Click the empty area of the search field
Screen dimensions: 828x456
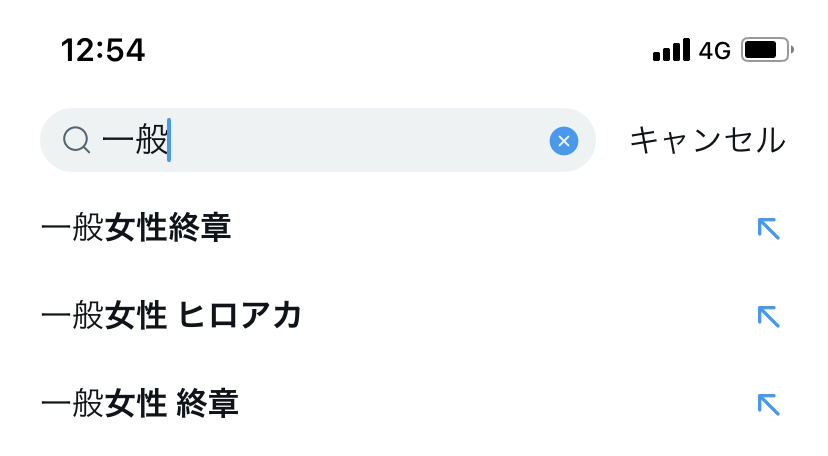(360, 141)
